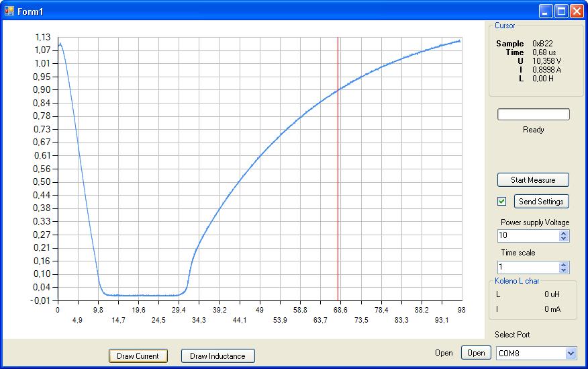This screenshot has height=369, width=588.
Task: Click the 29,4 x-axis label
Action: pos(179,310)
